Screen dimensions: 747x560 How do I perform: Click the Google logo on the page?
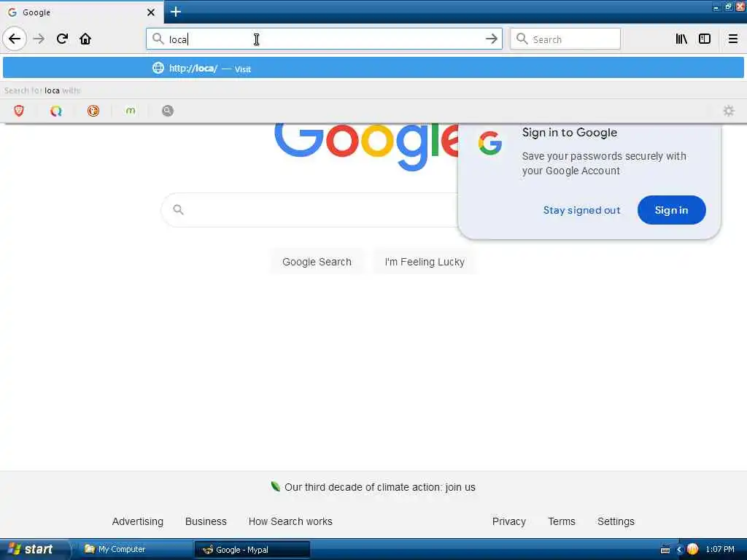click(367, 146)
